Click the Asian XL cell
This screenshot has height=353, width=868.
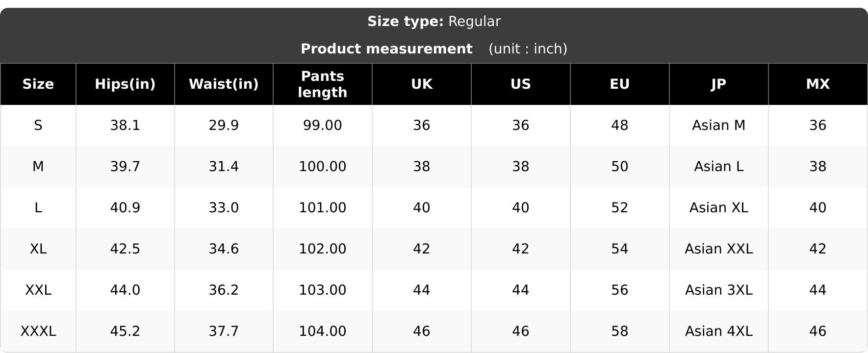[x=719, y=208]
